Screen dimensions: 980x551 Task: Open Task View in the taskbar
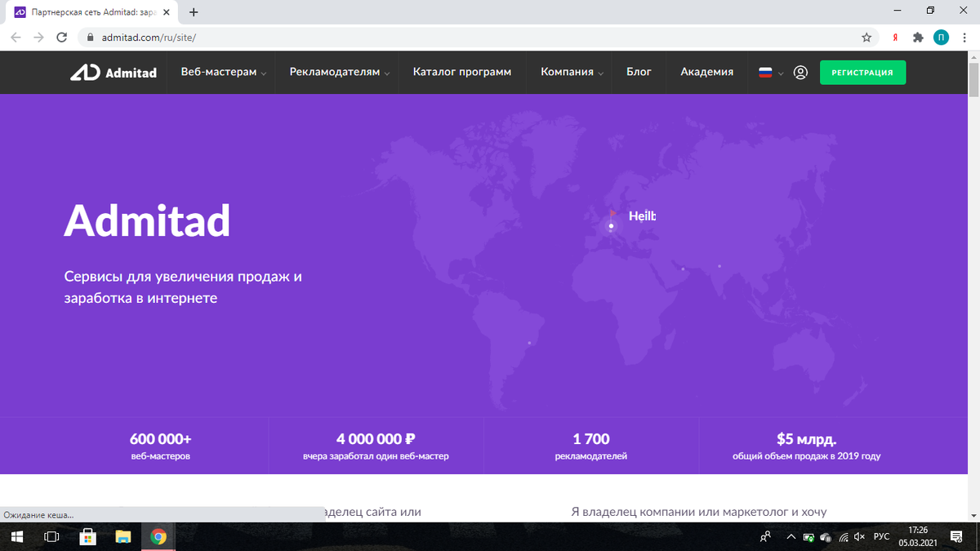51,536
